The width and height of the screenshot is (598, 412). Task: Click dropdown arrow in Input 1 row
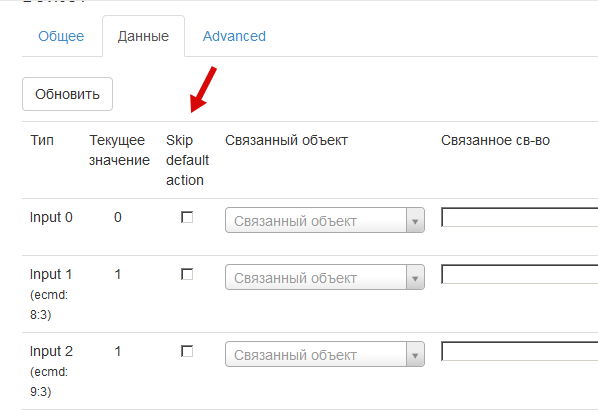[x=415, y=277]
